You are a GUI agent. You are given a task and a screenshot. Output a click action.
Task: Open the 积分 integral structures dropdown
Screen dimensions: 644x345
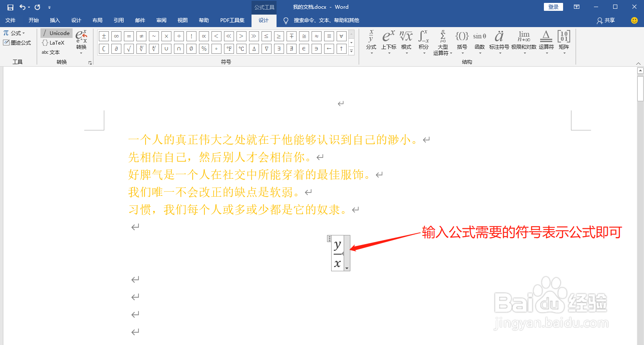click(424, 42)
